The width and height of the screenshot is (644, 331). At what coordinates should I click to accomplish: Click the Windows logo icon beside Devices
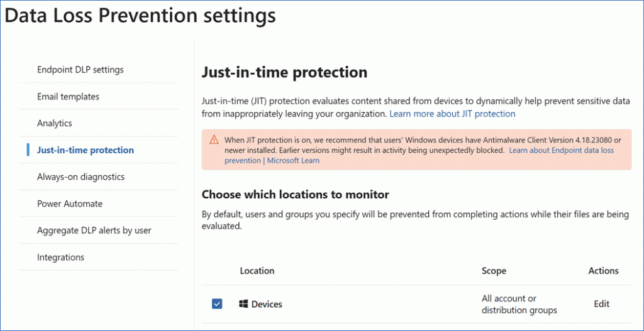(243, 304)
